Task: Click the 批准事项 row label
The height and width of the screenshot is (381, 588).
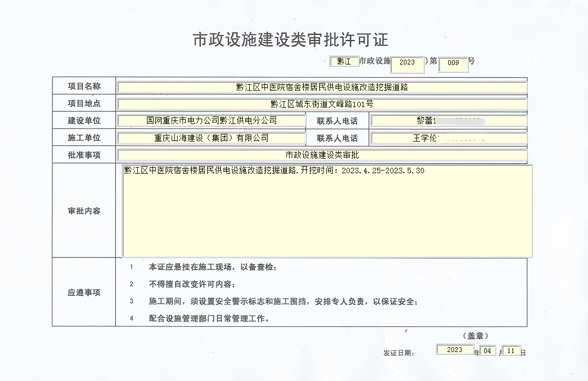Action: [84, 155]
